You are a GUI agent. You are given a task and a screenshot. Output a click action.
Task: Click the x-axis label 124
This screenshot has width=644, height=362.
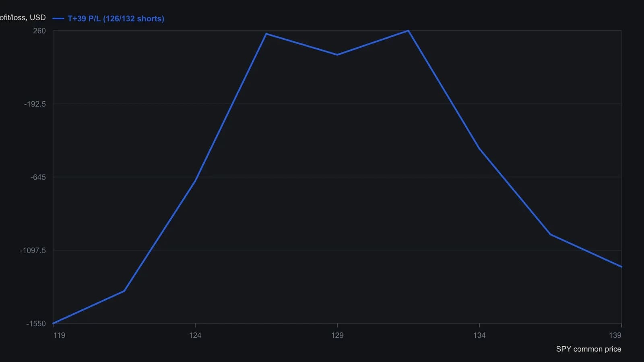pos(195,335)
